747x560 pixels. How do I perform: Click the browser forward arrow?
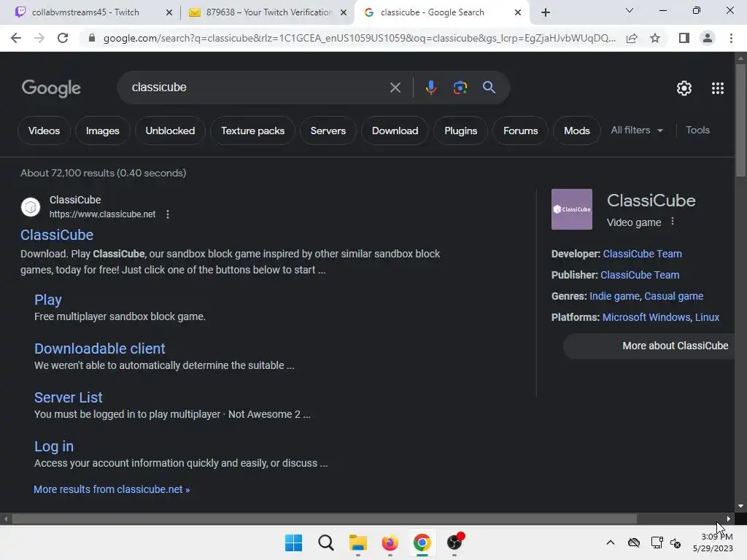click(x=39, y=38)
